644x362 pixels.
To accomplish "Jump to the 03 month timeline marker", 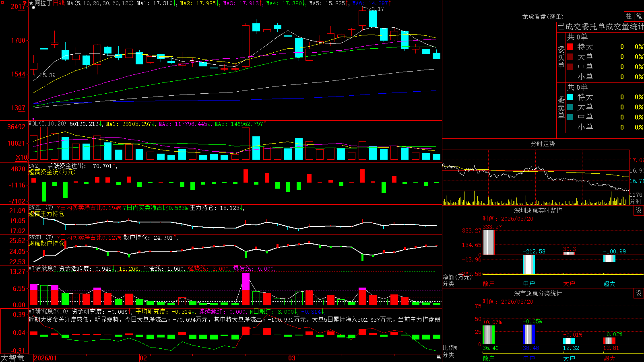I will click(292, 358).
